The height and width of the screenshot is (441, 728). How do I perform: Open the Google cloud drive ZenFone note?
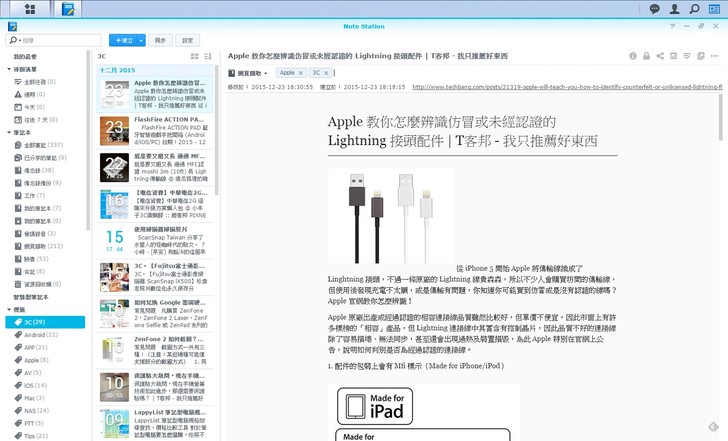click(x=155, y=314)
